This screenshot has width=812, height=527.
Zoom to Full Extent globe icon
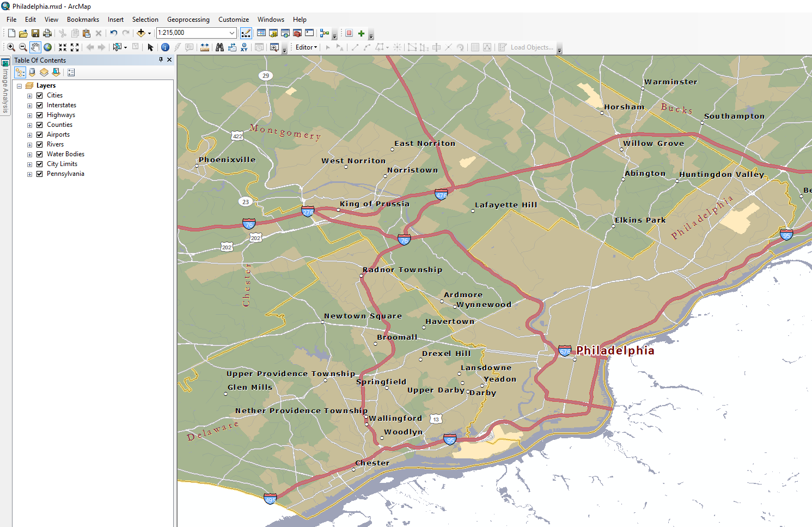coord(48,47)
